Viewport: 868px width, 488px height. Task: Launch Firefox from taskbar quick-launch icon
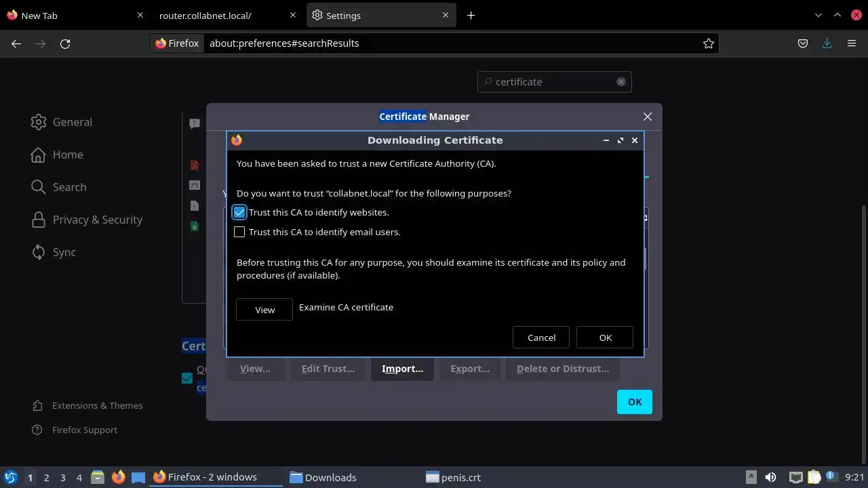[x=118, y=477]
